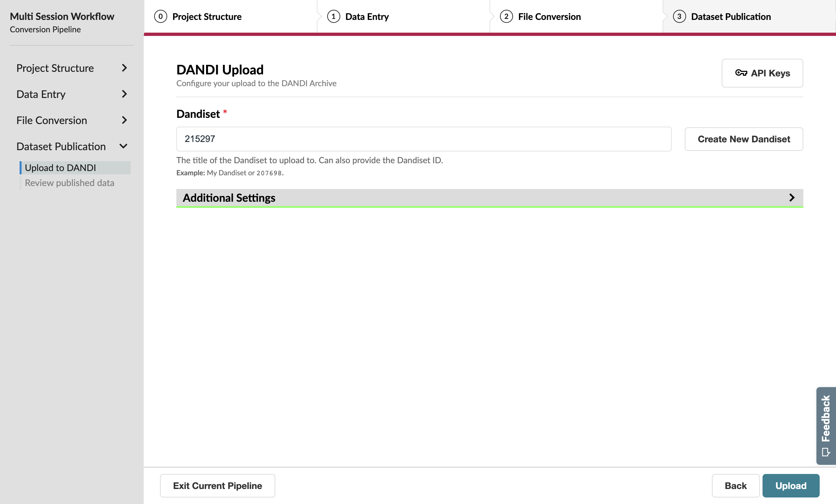This screenshot has height=504, width=836.
Task: Expand Data Entry in the sidebar
Action: [72, 94]
